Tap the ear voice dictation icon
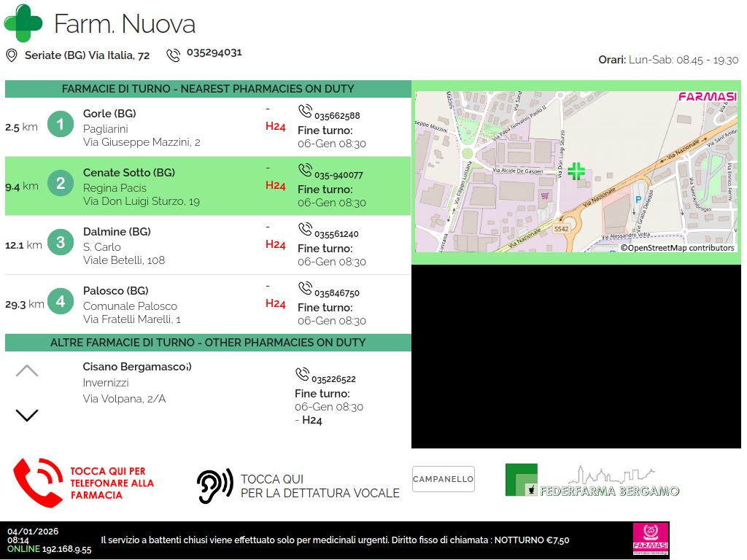This screenshot has height=560, width=747. (x=214, y=486)
